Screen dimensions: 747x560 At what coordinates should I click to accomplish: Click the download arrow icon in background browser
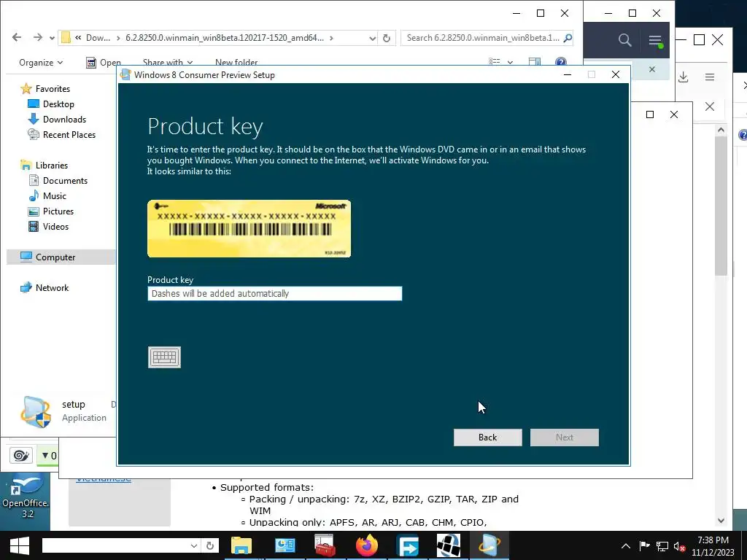[x=683, y=77]
